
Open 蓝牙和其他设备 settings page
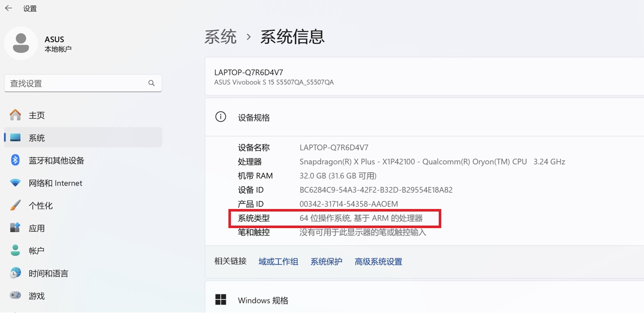(56, 160)
